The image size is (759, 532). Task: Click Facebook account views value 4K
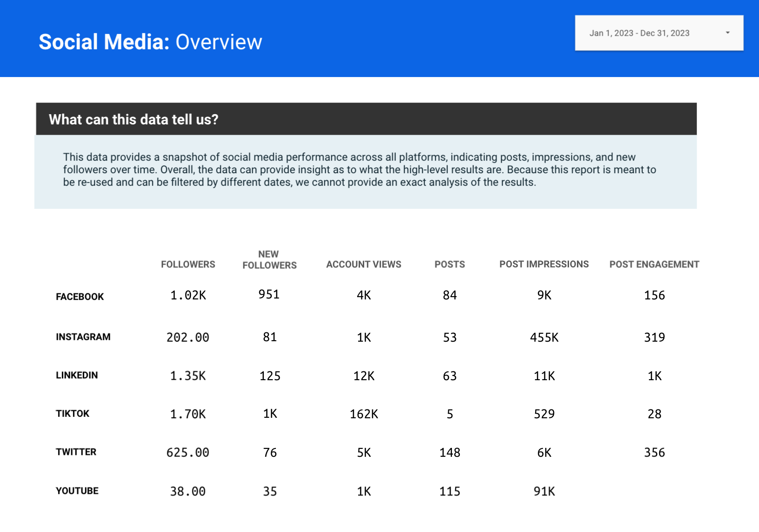(x=364, y=295)
